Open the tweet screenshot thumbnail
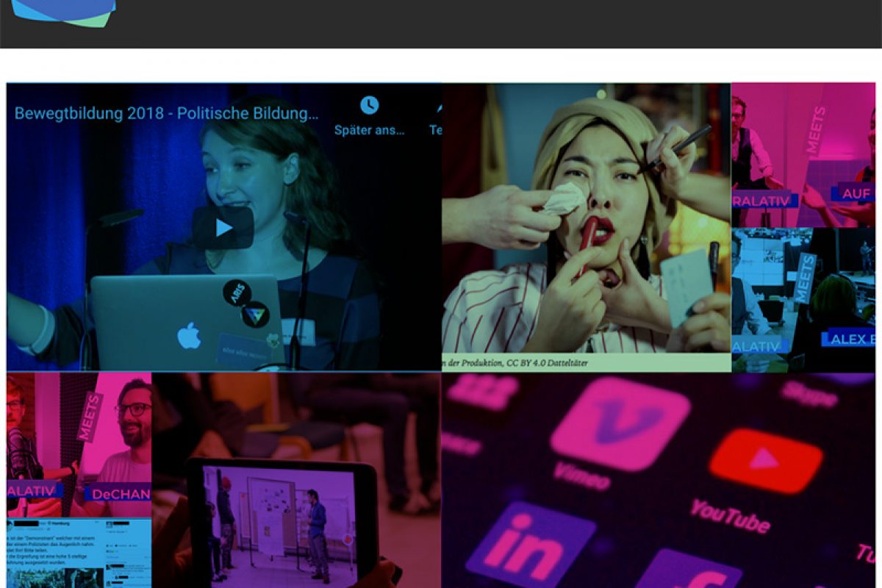Viewport: 882px width, 588px height. point(79,553)
